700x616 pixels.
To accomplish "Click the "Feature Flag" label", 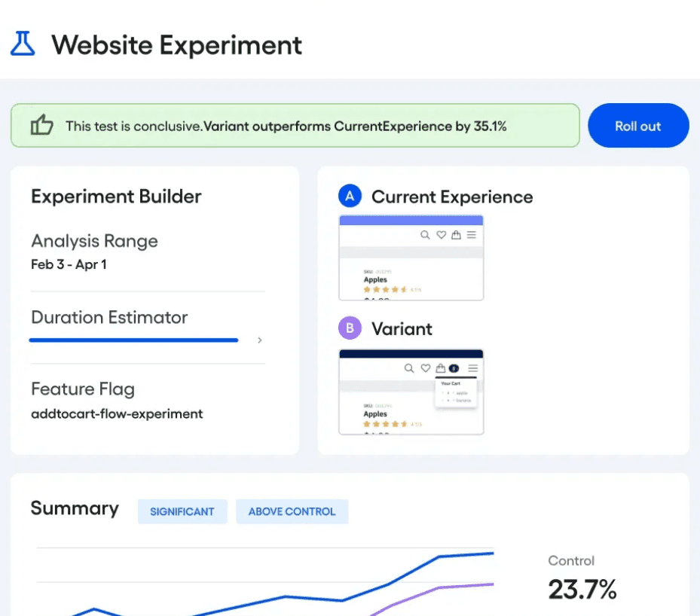I will click(x=83, y=389).
